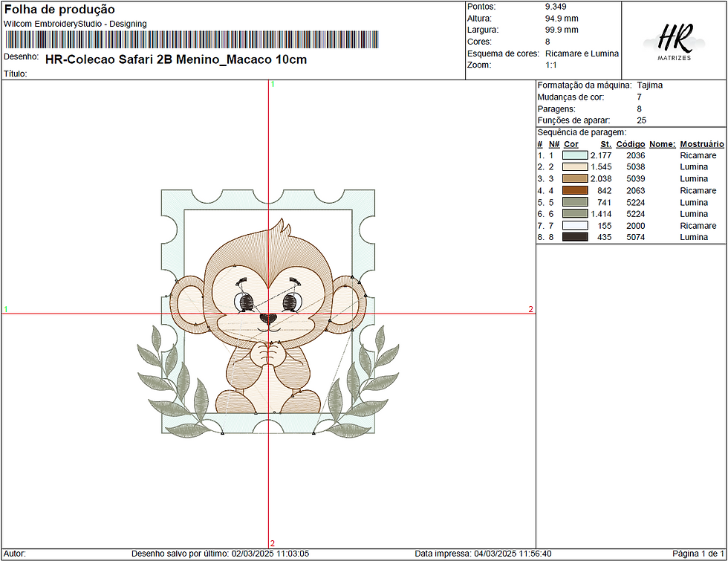Select the brown swatch with code 2063
This screenshot has height=561, width=728.
[575, 190]
